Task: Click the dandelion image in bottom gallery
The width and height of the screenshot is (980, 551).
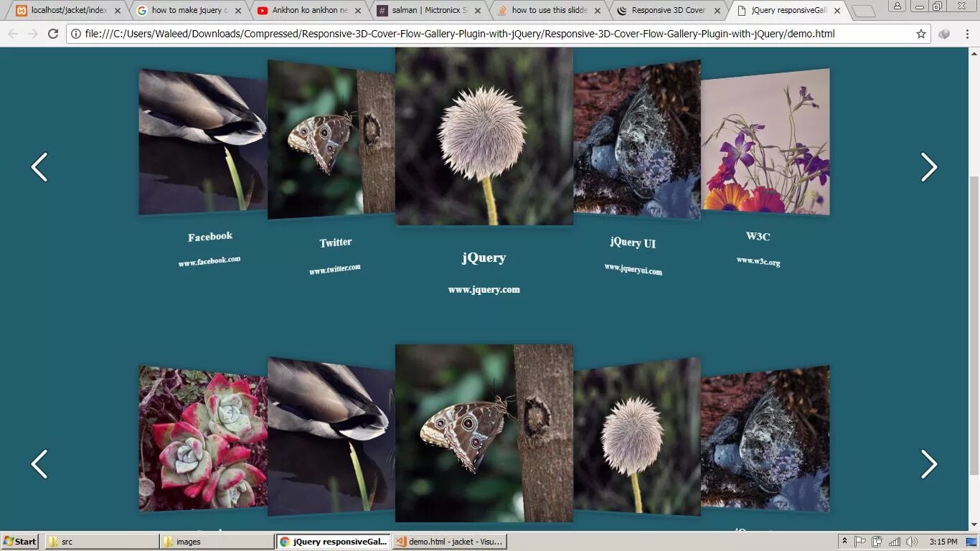Action: click(637, 437)
